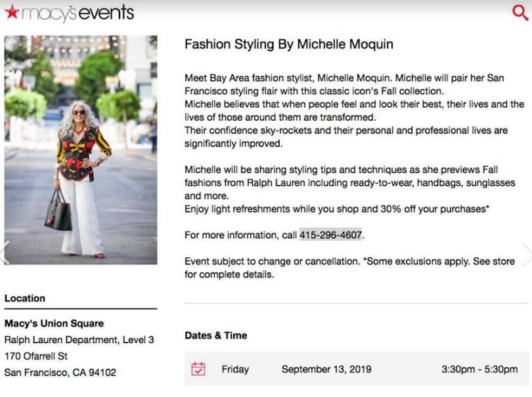This screenshot has height=397, width=532.
Task: Click the highlighted phone number 415-296-4607
Action: (330, 235)
